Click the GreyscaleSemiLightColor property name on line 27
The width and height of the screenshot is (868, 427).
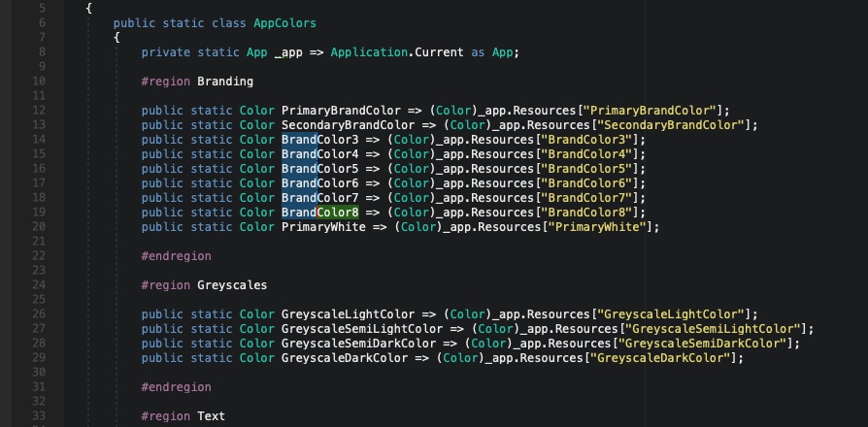coord(361,329)
